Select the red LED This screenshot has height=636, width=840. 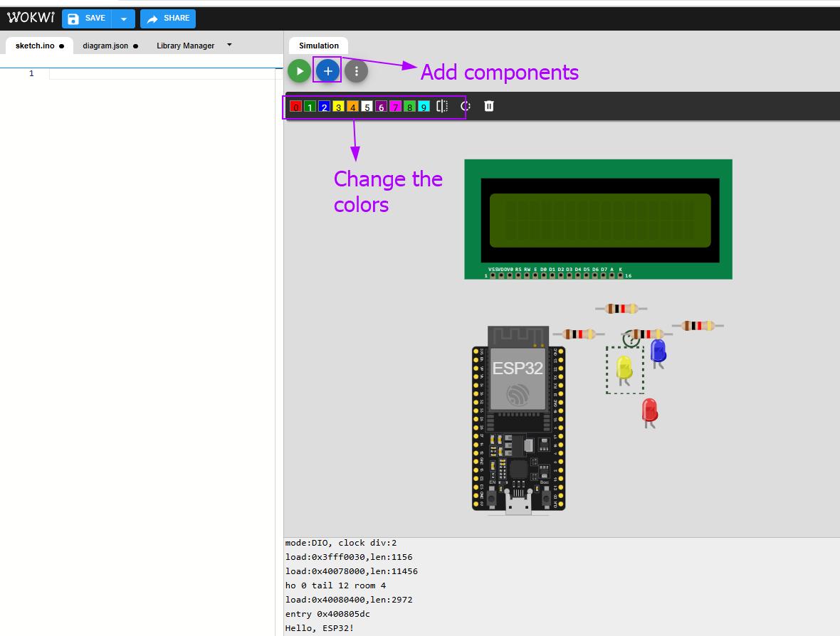click(x=650, y=413)
